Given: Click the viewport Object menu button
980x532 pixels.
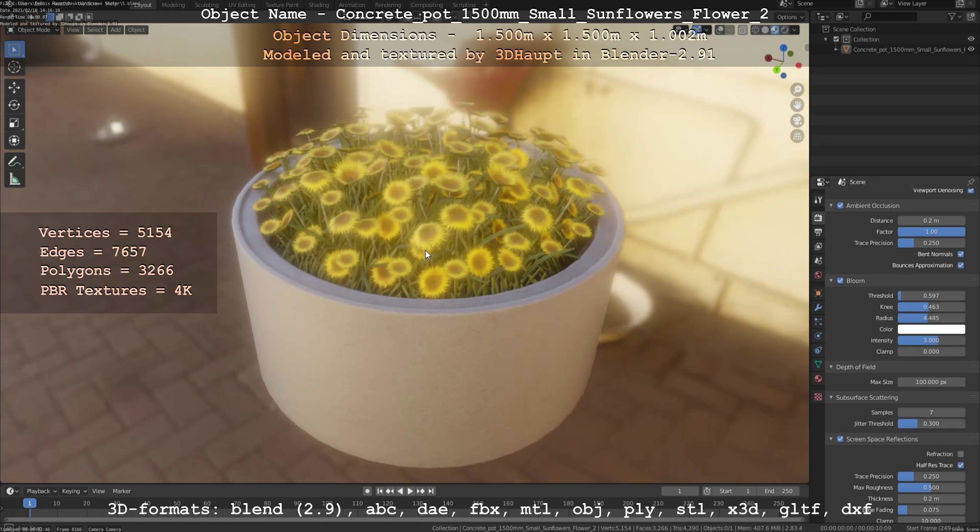Looking at the screenshot, I should coord(136,30).
